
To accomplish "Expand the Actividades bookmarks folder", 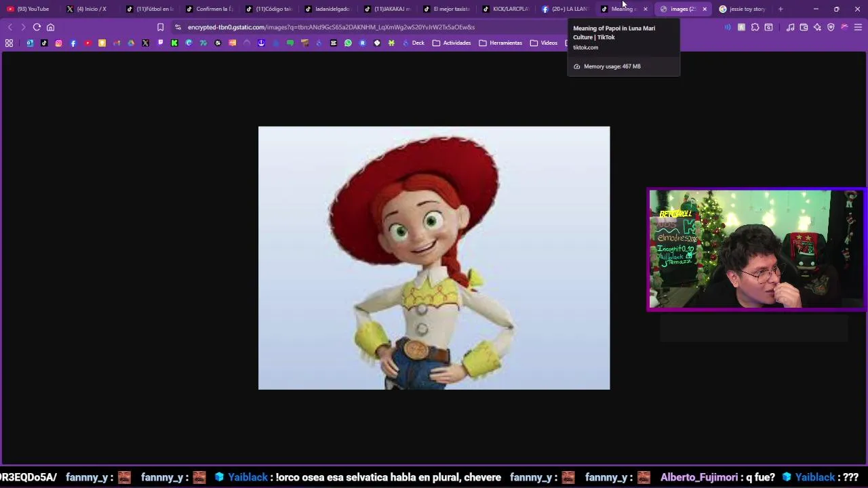I will (451, 43).
